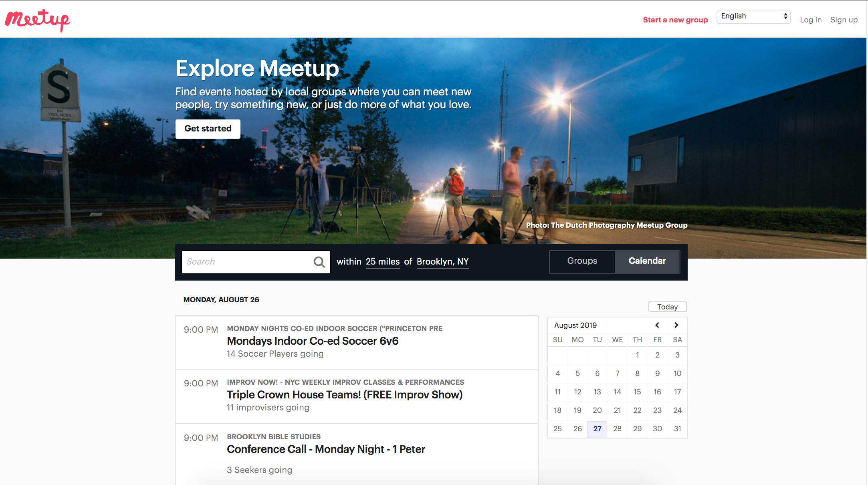Open the Sign up page
The image size is (868, 485).
(x=844, y=19)
